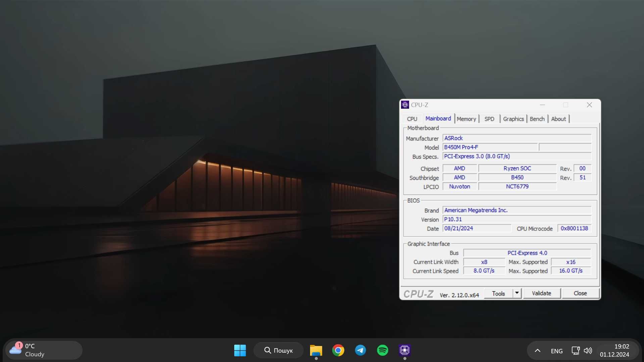644x362 pixels.
Task: Click the NCT6779 LPCIO model value
Action: tap(517, 187)
